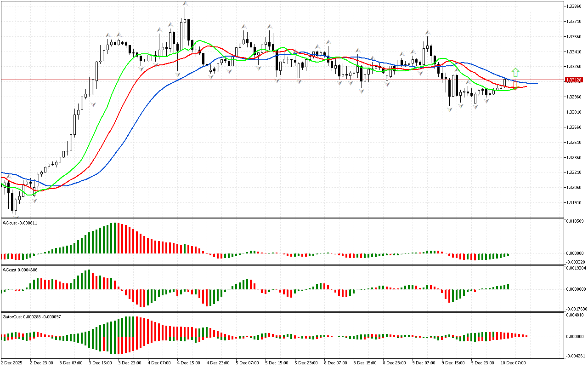
Task: Click the right end of the blue Alligator line
Action: click(x=537, y=83)
